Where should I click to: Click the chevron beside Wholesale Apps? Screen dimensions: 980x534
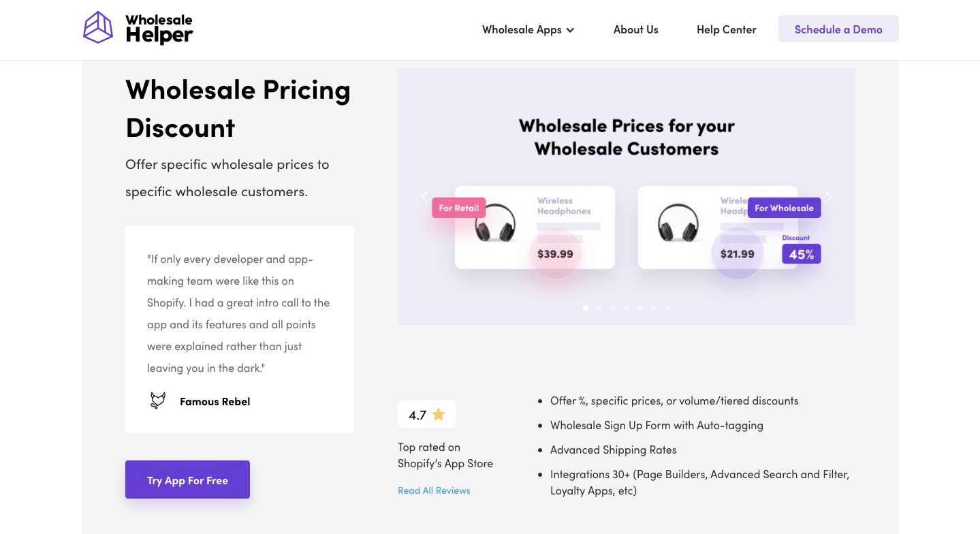coord(570,30)
